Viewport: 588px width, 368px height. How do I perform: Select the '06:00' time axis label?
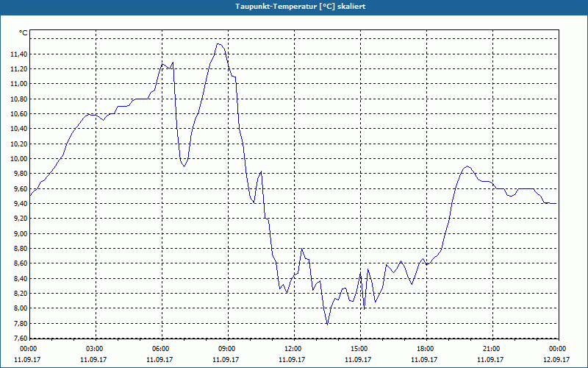click(x=160, y=349)
